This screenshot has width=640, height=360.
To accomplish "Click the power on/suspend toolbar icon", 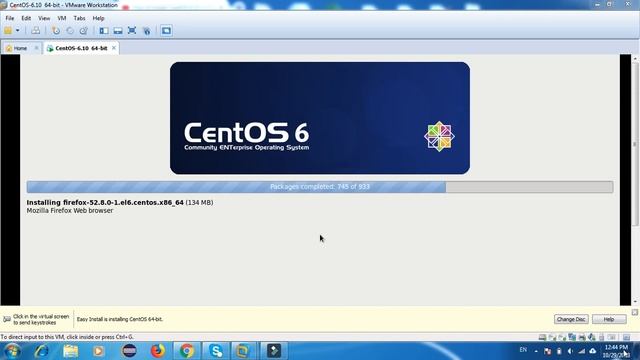I will pos(8,31).
